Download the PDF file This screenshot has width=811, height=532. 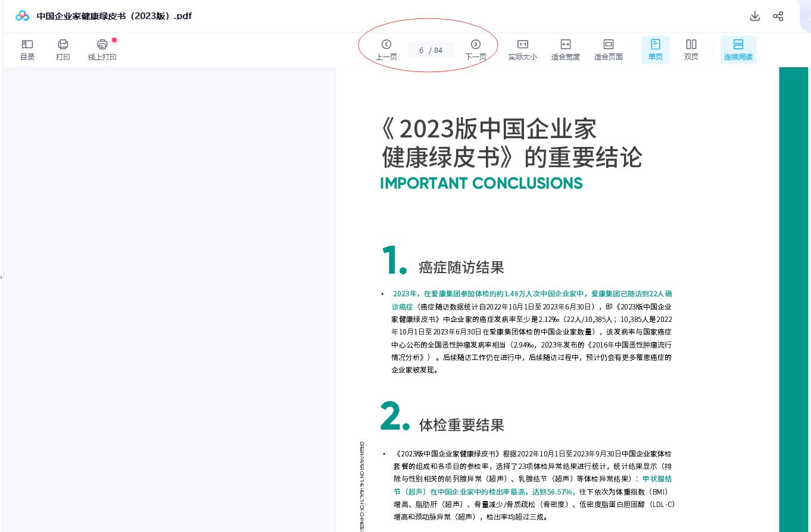coord(755,16)
